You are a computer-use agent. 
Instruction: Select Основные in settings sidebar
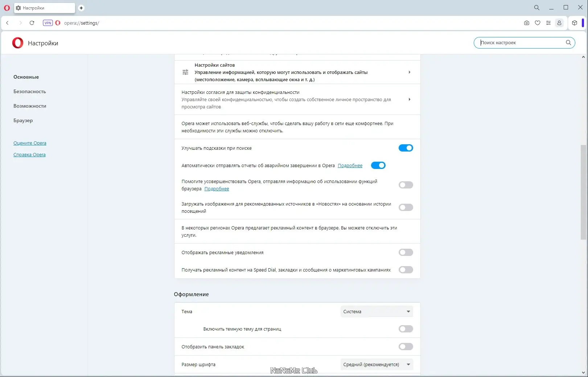coord(26,77)
